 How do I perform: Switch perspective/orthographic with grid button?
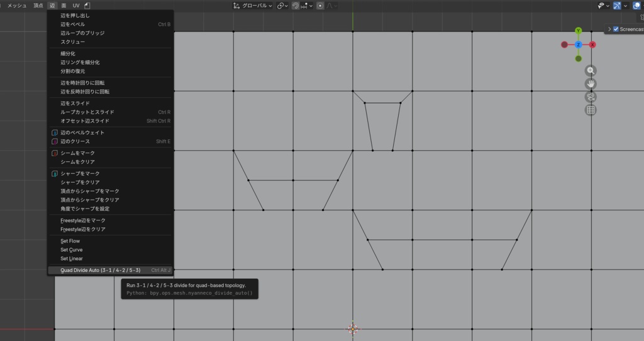pyautogui.click(x=591, y=110)
